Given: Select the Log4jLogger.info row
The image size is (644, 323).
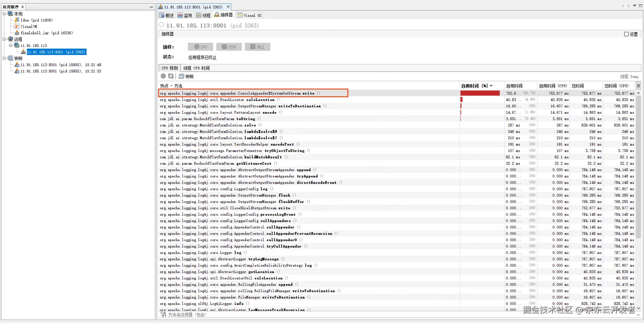Looking at the screenshot, I should [x=397, y=304].
